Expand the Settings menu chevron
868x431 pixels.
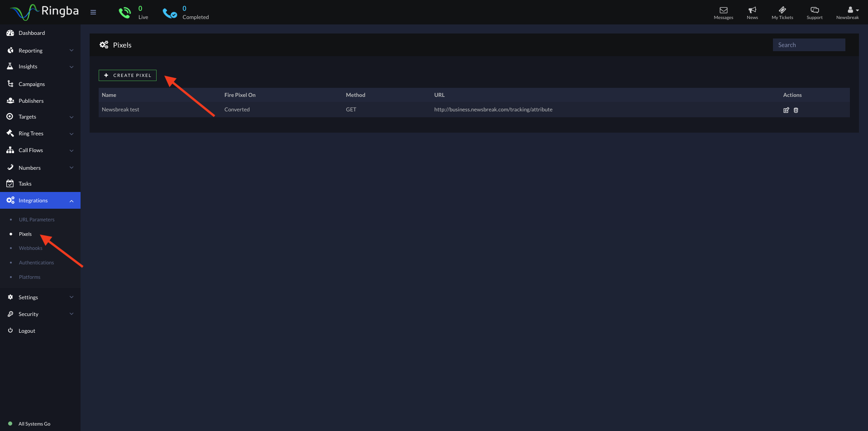click(72, 297)
